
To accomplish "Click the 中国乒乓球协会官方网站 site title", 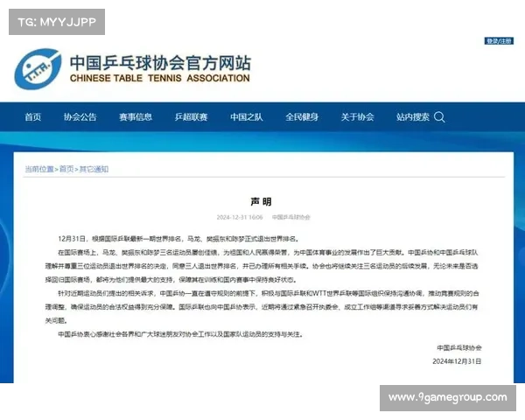I will coord(159,63).
